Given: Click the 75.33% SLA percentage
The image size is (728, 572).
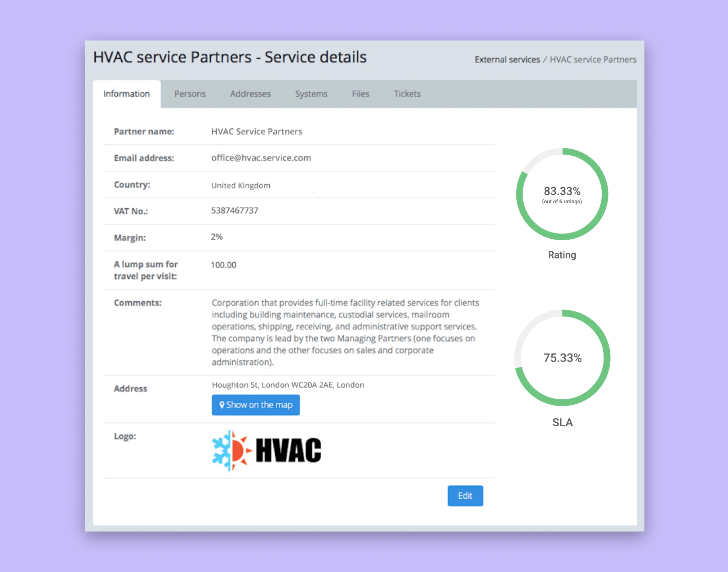Looking at the screenshot, I should 562,358.
